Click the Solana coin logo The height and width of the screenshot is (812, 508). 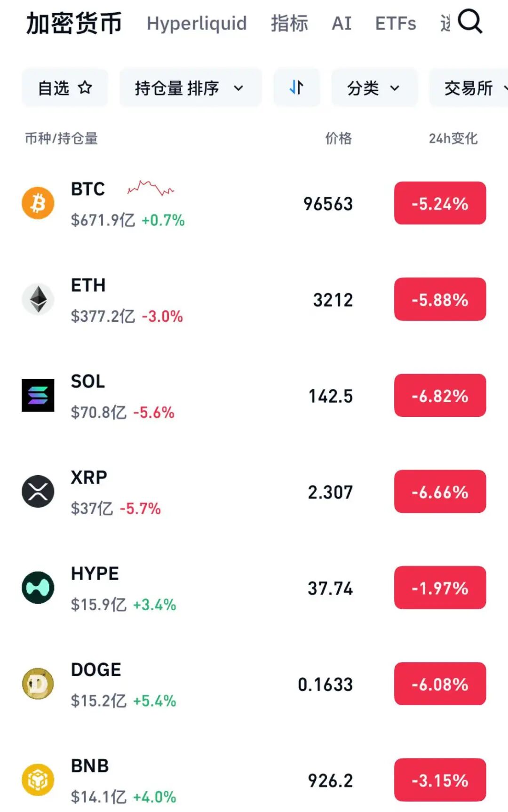click(38, 395)
